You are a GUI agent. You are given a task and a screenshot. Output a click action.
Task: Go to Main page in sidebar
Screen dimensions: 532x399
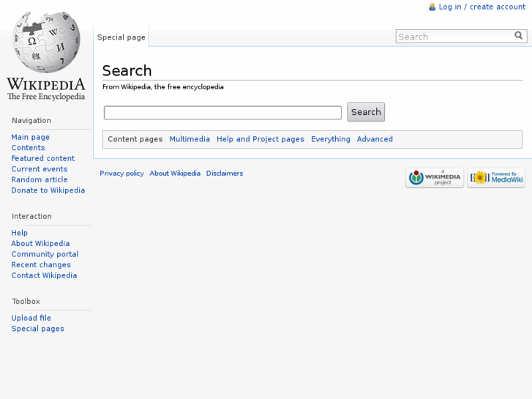coord(30,137)
